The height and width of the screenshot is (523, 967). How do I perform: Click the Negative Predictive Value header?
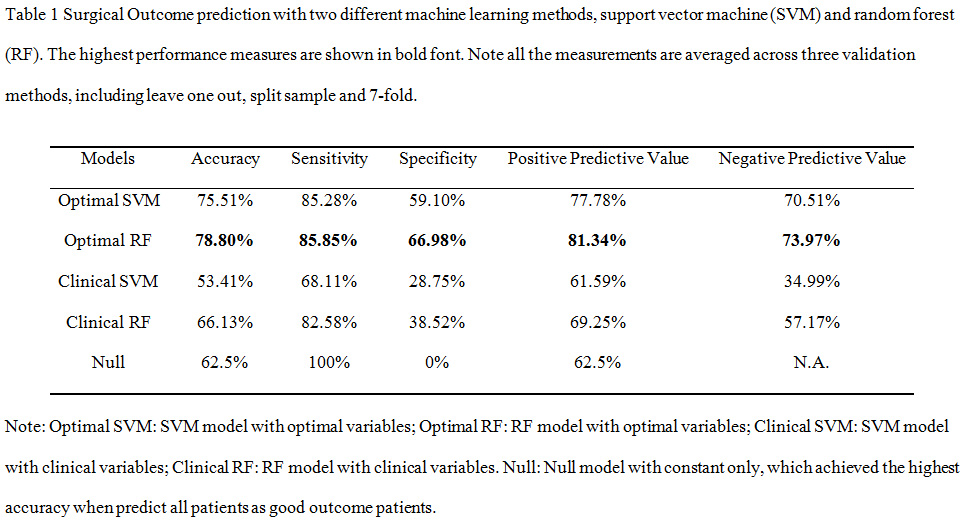point(812,158)
